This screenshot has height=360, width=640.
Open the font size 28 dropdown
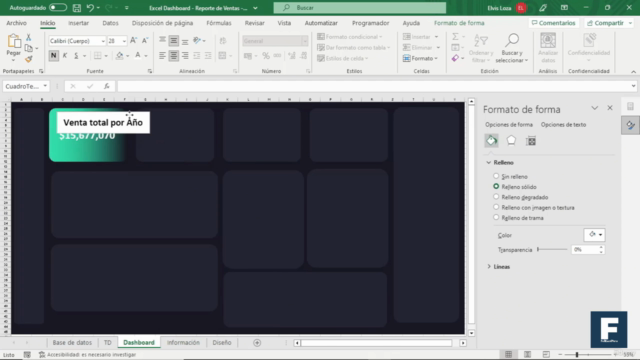click(124, 41)
